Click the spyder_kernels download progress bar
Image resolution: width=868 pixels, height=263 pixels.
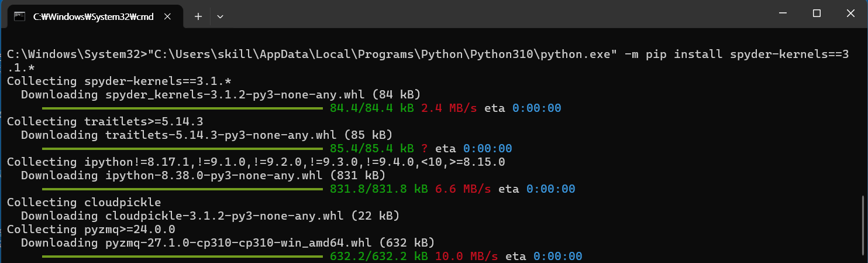(182, 108)
